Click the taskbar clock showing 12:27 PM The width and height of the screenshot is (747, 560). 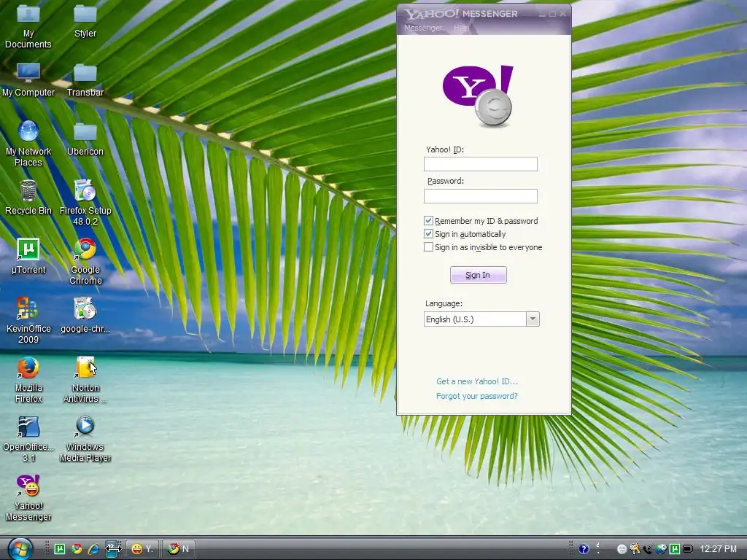(718, 549)
